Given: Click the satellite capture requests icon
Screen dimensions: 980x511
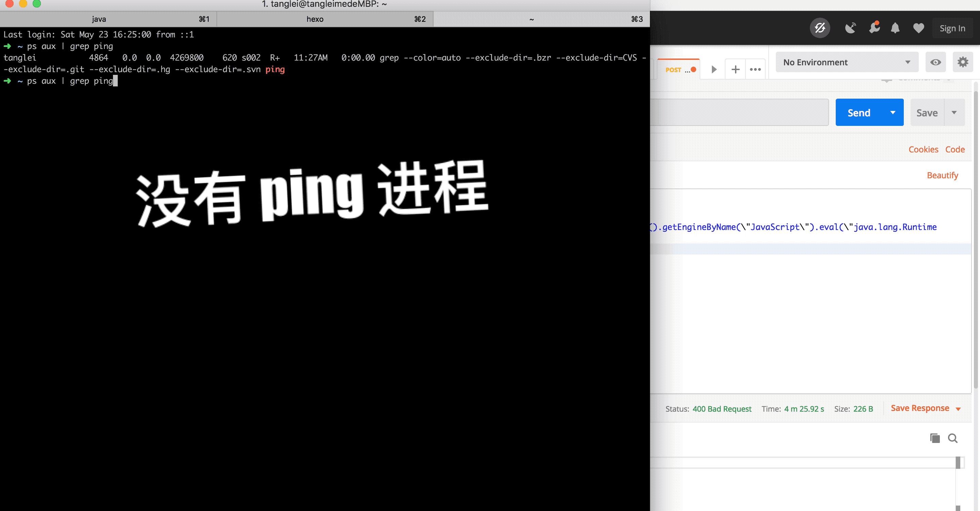Looking at the screenshot, I should coord(850,28).
